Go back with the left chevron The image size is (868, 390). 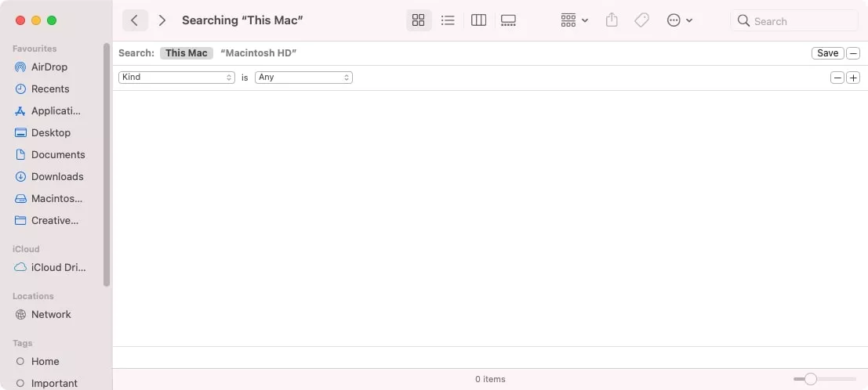tap(135, 20)
